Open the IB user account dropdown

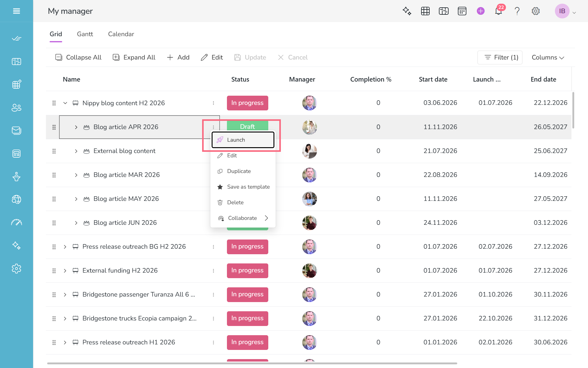[566, 11]
